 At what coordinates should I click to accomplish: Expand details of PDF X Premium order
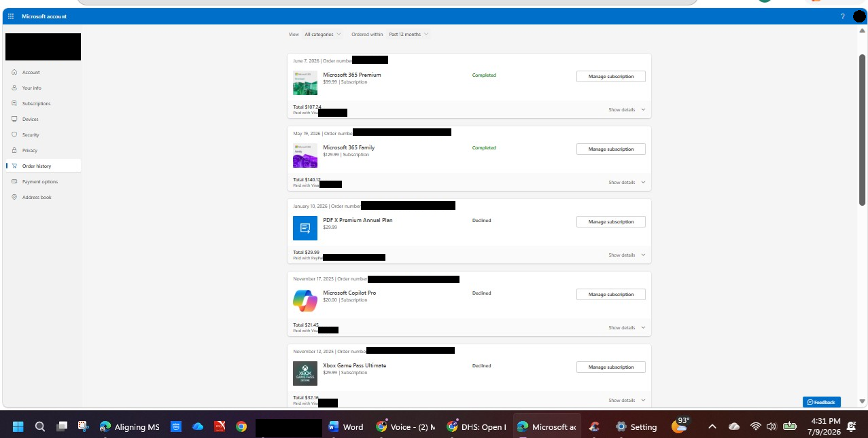[627, 255]
